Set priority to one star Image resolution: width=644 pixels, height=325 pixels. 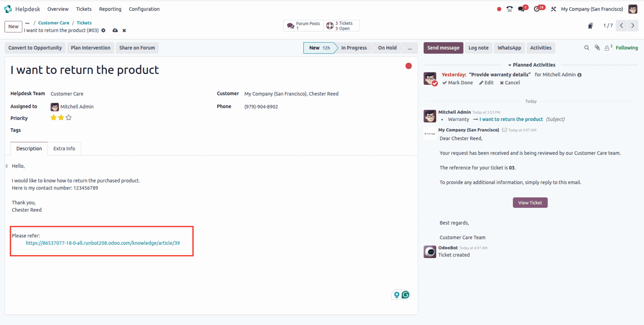[x=53, y=118]
